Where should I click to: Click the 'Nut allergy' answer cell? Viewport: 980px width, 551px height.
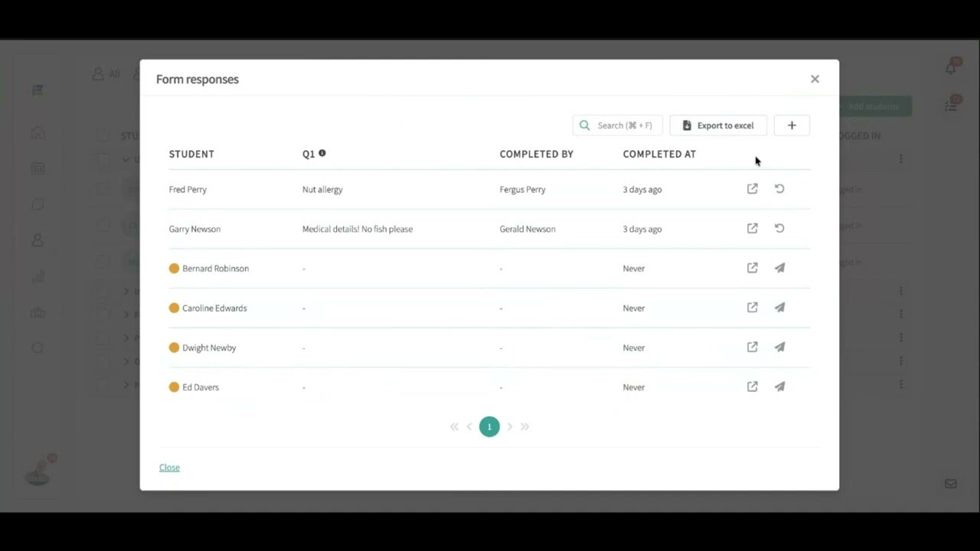coord(322,189)
